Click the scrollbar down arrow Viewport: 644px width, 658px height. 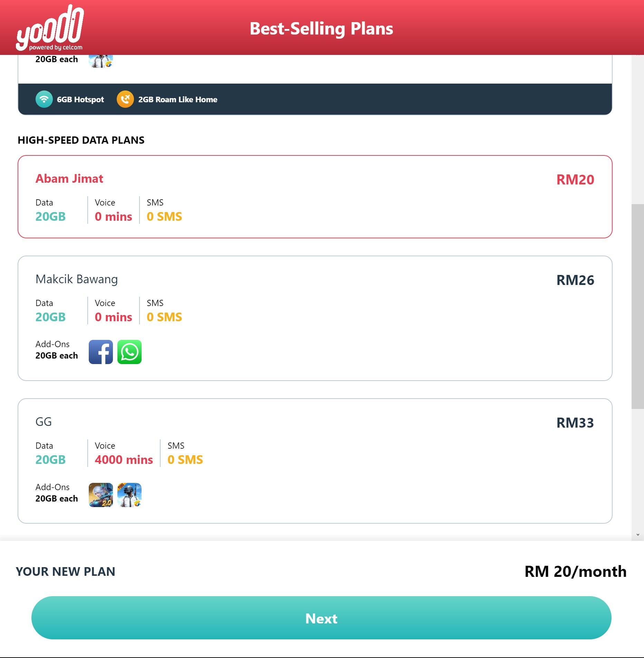[638, 534]
